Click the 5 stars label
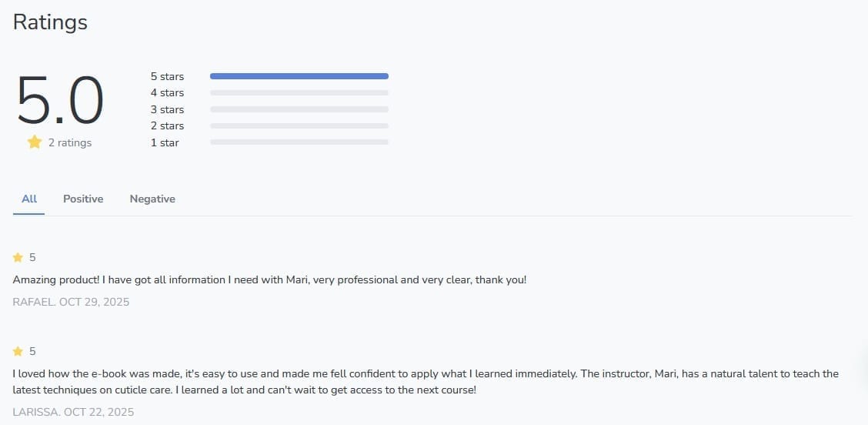The image size is (868, 425). pos(167,76)
